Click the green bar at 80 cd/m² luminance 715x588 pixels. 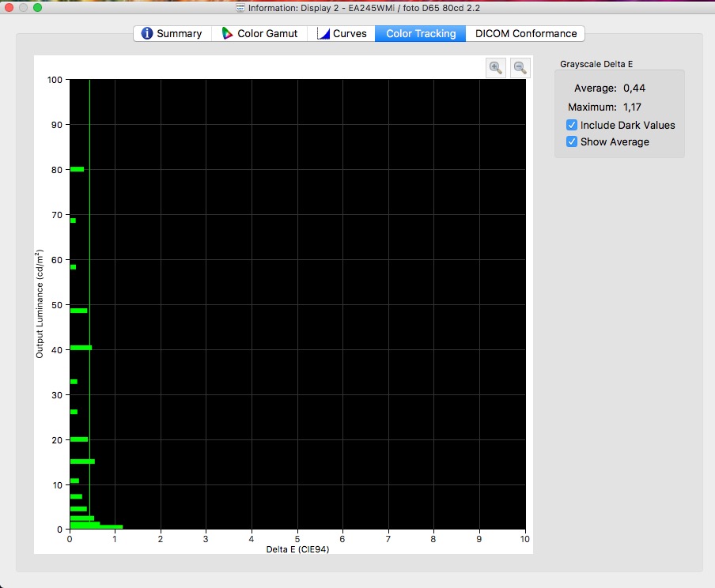tap(77, 169)
